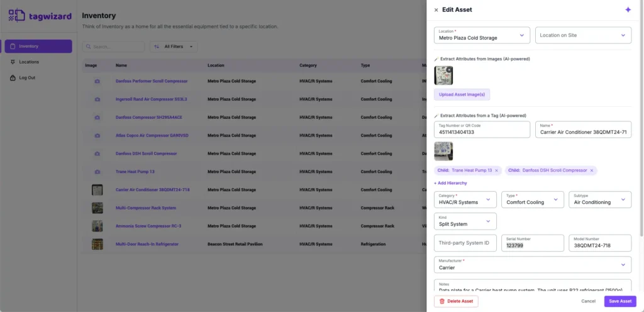The height and width of the screenshot is (312, 644).
Task: Click the asset Name field
Action: 583,130
